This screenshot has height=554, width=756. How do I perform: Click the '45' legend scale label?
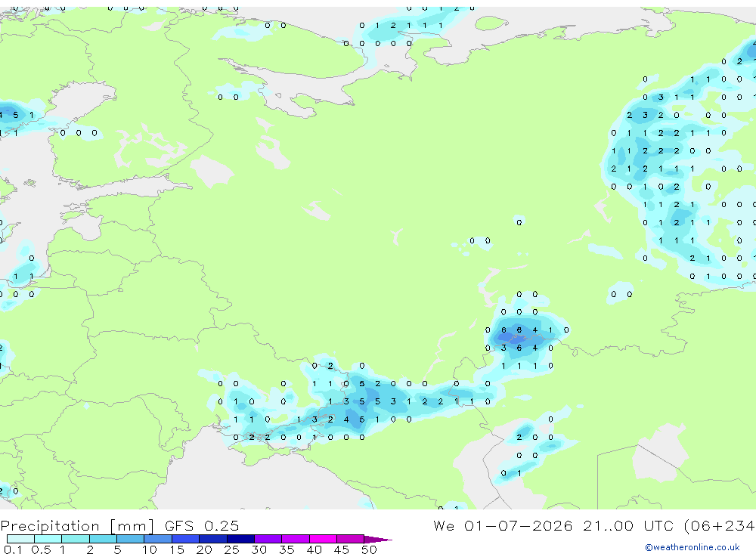coord(342,549)
